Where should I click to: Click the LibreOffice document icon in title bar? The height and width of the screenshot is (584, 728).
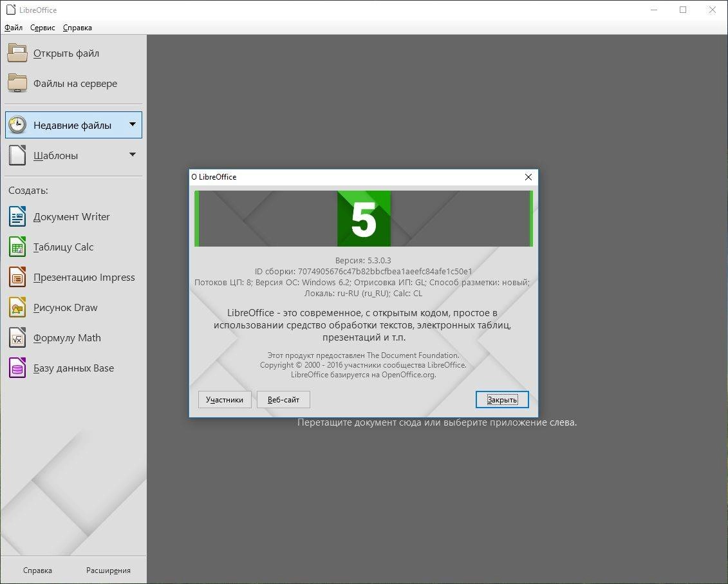pos(11,10)
